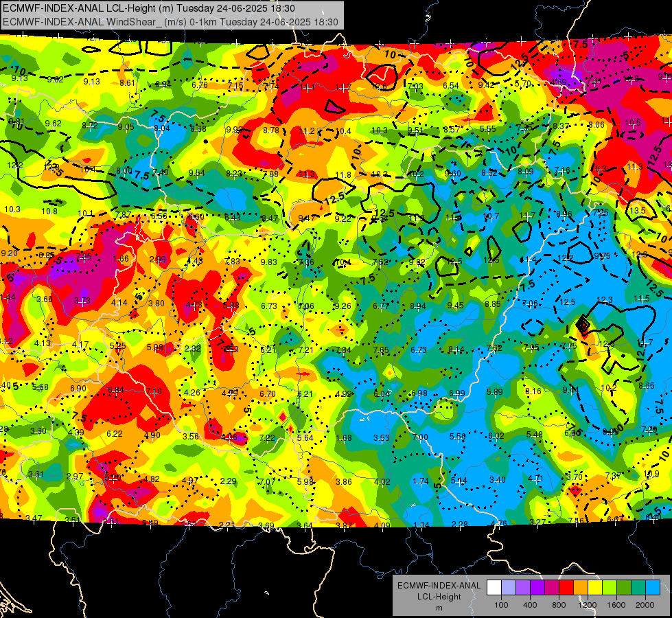Image resolution: width=672 pixels, height=618 pixels.
Task: Click the wind shear value 11.8
Action: coord(343,175)
